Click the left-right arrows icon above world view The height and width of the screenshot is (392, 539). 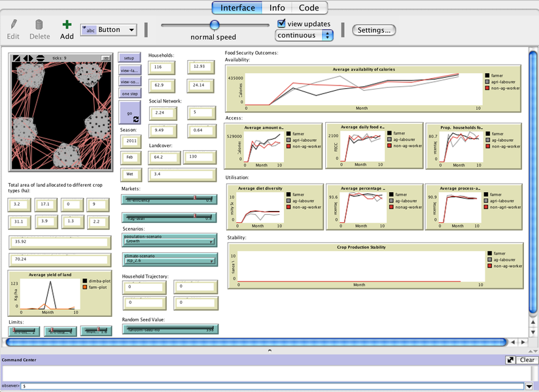tap(28, 58)
